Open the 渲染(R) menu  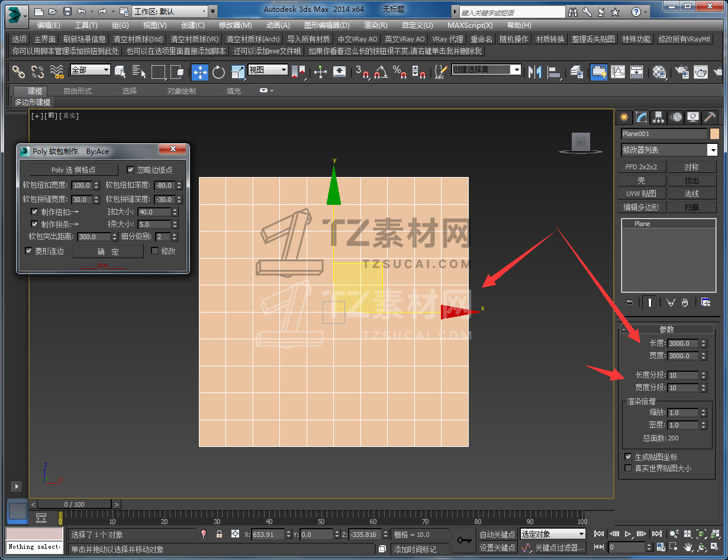375,25
